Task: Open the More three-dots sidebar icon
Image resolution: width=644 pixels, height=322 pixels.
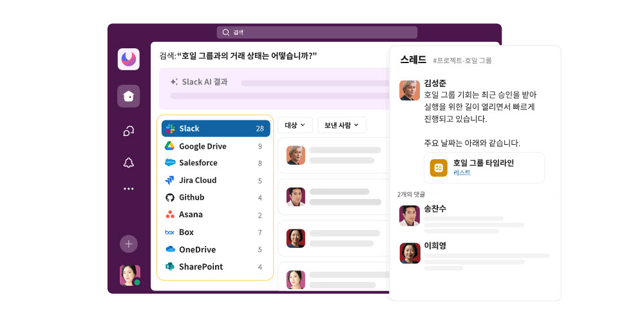Action: tap(129, 189)
